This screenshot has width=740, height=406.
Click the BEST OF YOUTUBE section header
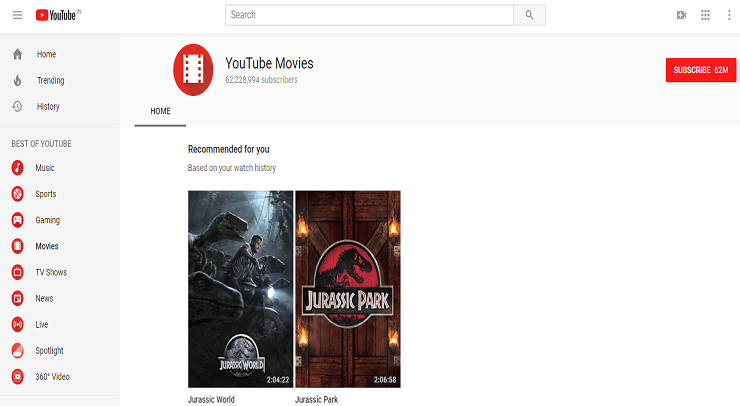(x=42, y=144)
